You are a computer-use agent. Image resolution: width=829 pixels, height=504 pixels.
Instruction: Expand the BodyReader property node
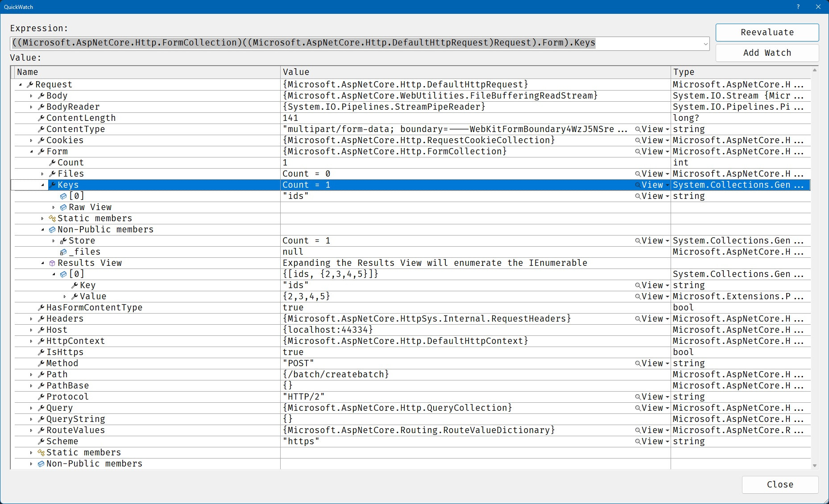(31, 107)
